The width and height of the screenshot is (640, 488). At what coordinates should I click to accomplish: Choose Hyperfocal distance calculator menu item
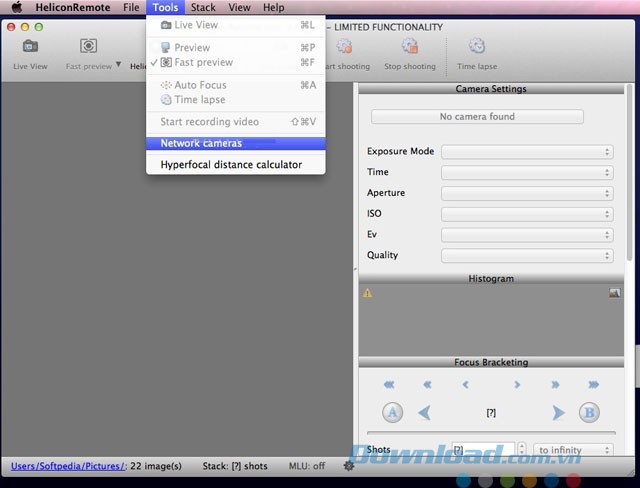click(231, 165)
